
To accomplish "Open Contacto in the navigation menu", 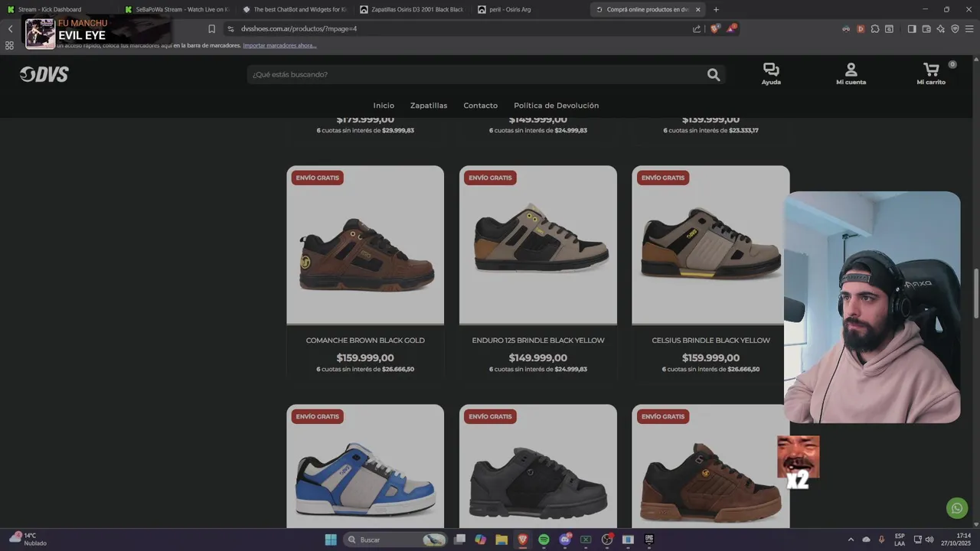I will pyautogui.click(x=480, y=106).
